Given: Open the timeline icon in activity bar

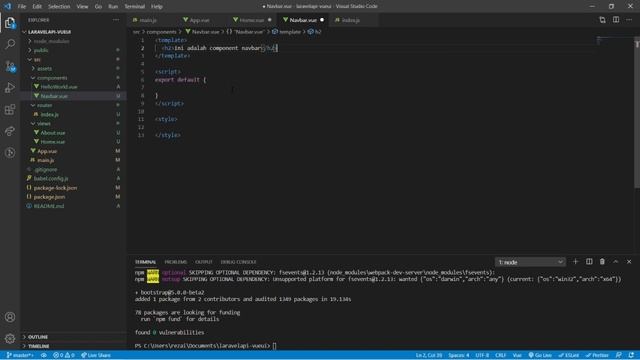Looking at the screenshot, I should point(10,153).
